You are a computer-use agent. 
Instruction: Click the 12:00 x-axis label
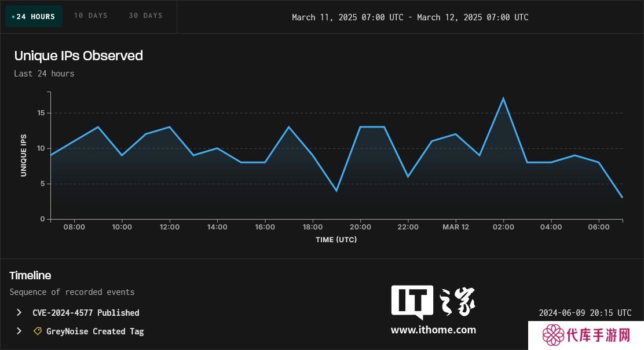pyautogui.click(x=170, y=227)
